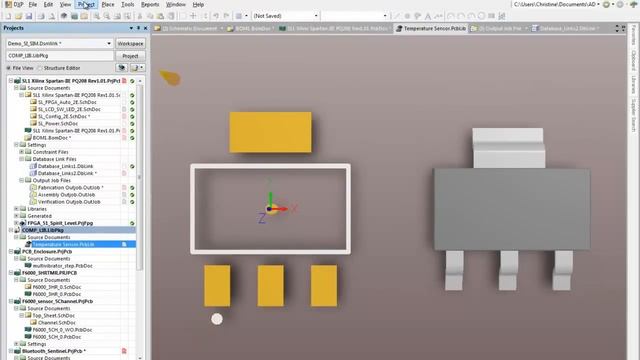Expand the Generated folder

click(16, 216)
